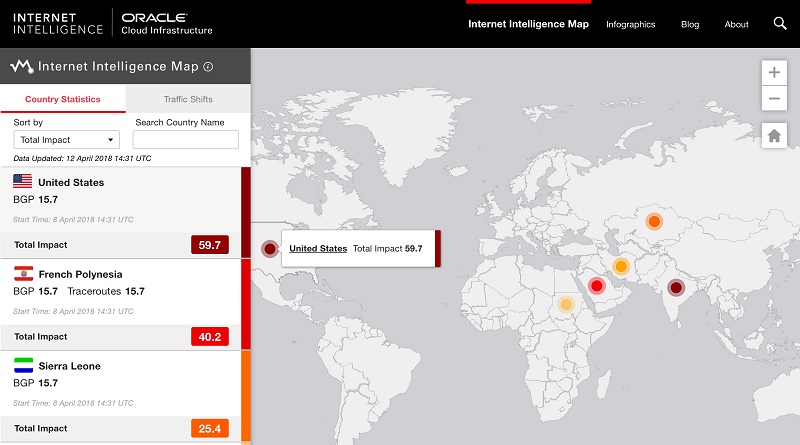Click the Search Country Name input field

[186, 139]
